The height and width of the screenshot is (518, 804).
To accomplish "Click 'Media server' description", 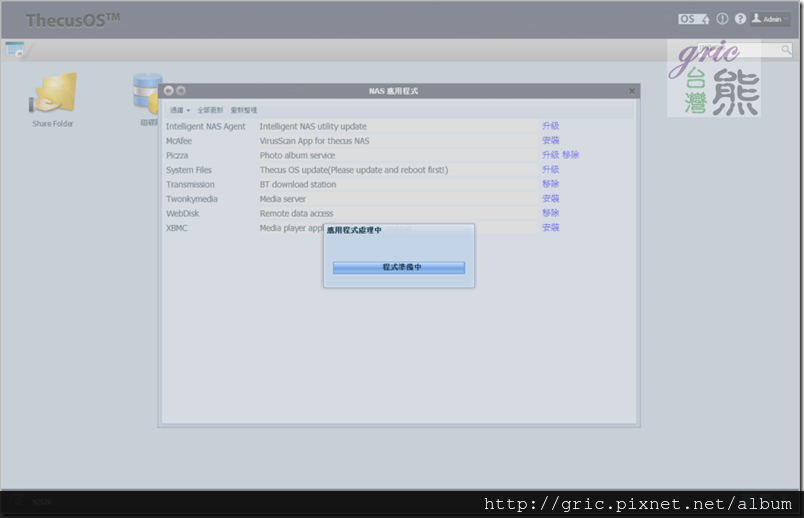I will (283, 199).
